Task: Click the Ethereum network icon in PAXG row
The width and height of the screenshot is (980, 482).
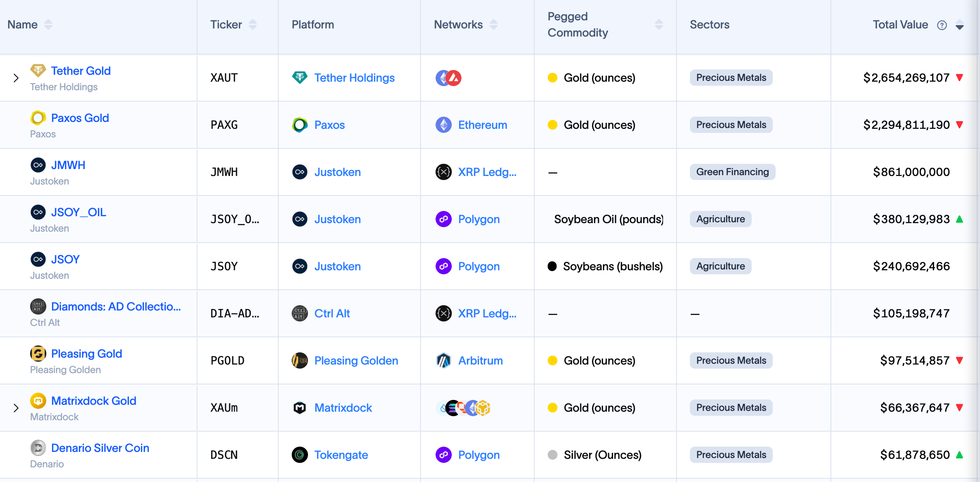Action: click(x=443, y=125)
